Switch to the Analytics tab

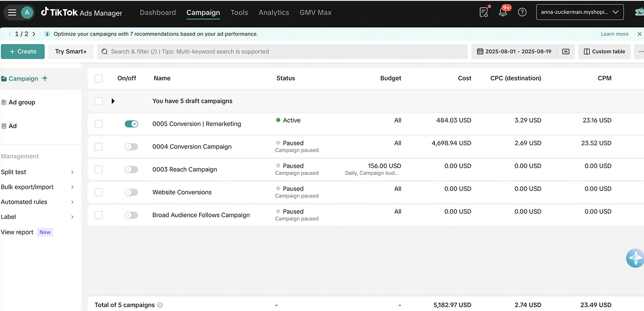click(x=273, y=13)
